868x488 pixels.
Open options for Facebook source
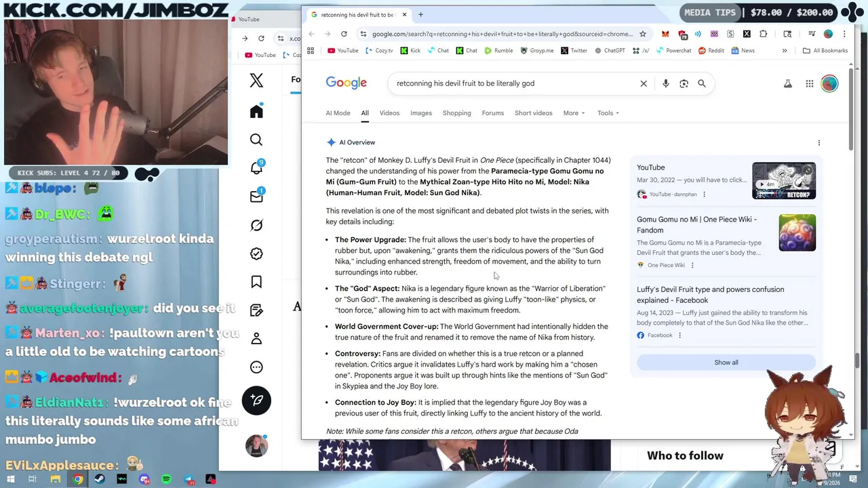(x=679, y=335)
